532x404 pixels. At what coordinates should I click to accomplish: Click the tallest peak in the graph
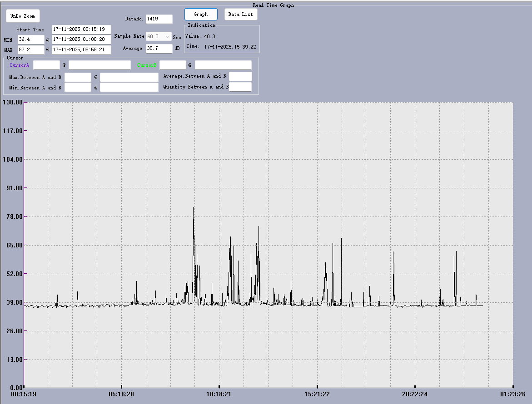pos(193,208)
